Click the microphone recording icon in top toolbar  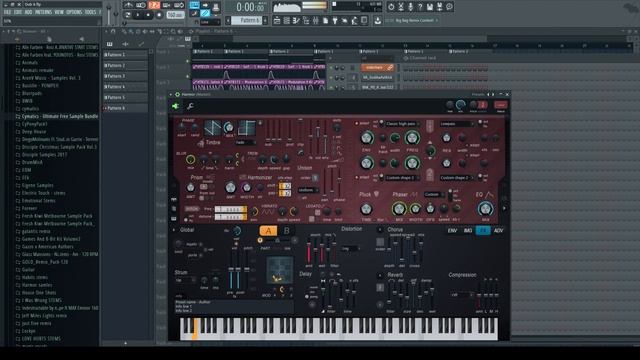[411, 7]
